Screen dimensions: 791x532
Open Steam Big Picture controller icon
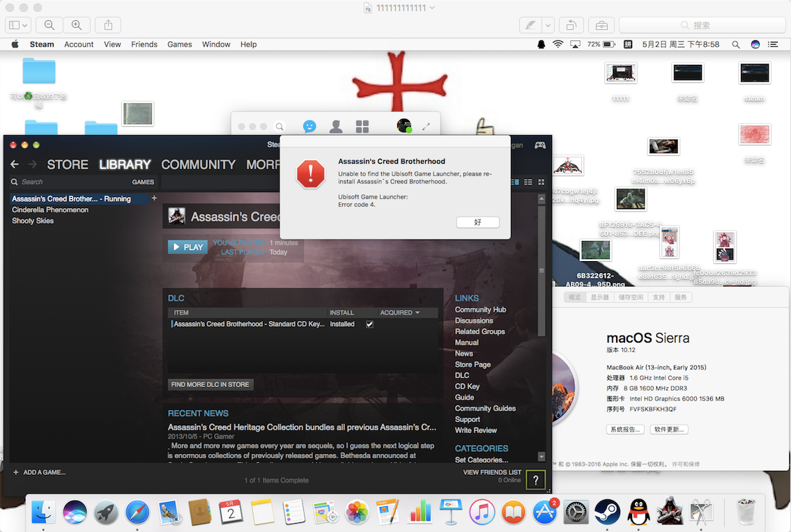pos(540,146)
